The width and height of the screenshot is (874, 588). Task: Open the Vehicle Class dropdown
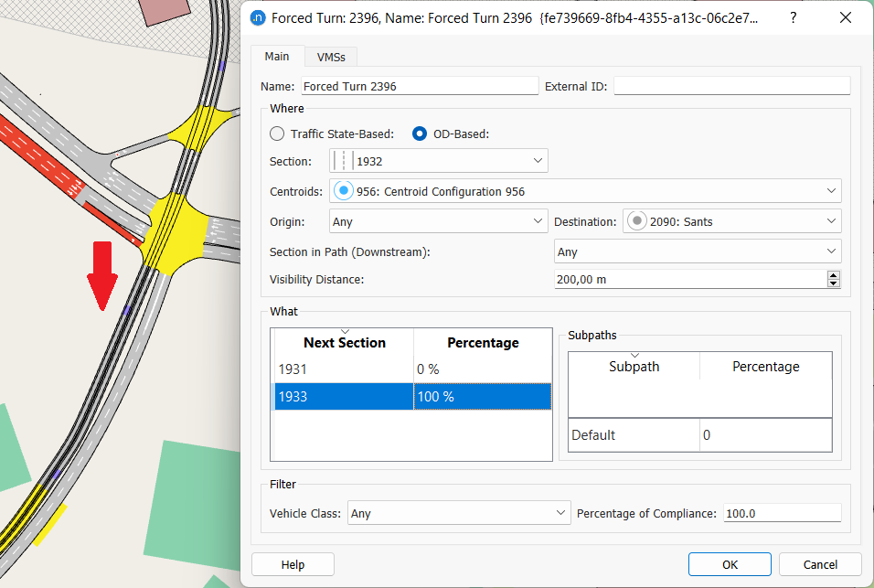(561, 513)
